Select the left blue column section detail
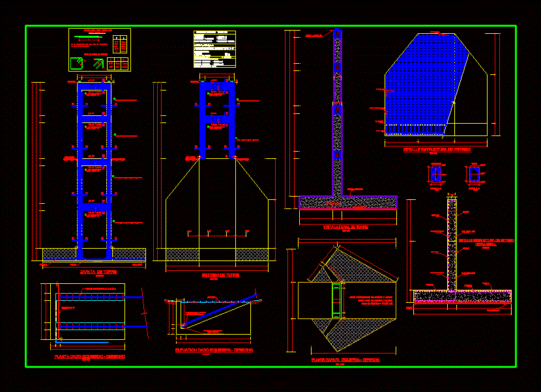Viewport: 541px width, 392px height. click(x=436, y=174)
